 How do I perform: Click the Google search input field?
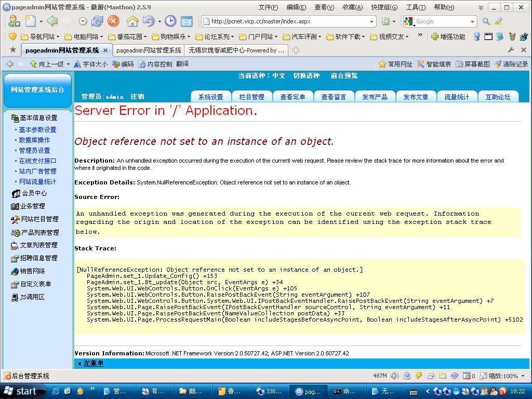(441, 21)
